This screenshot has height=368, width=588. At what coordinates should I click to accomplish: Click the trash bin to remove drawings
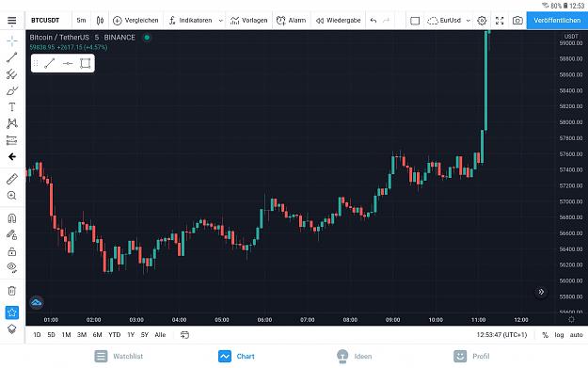click(x=12, y=291)
